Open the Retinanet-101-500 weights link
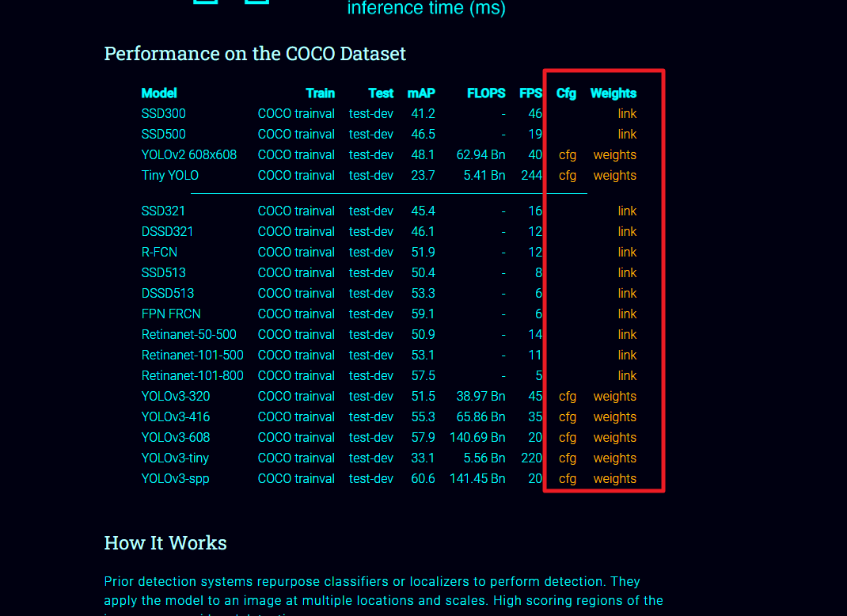This screenshot has height=616, width=847. point(627,355)
